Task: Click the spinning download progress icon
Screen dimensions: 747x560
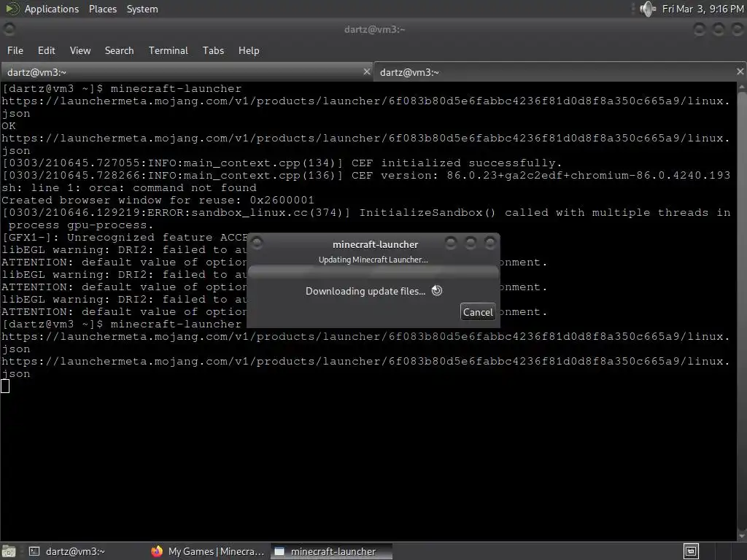Action: coord(437,290)
